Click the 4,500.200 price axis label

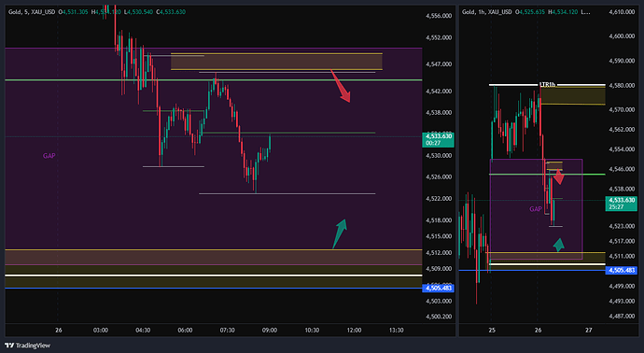[439, 317]
